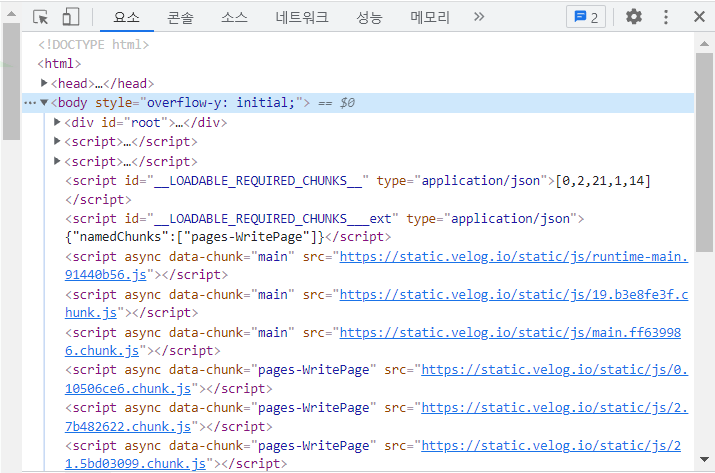Switch to the 콘솔 tab
The height and width of the screenshot is (473, 715).
181,17
